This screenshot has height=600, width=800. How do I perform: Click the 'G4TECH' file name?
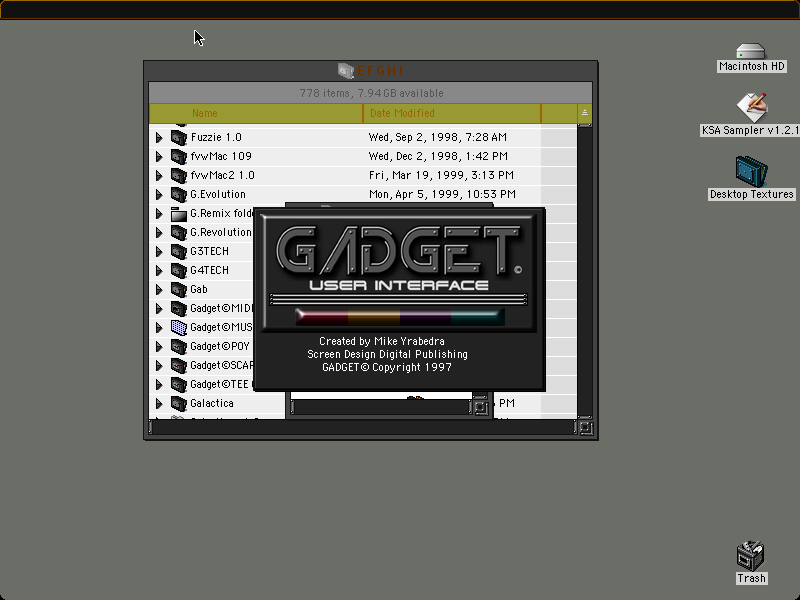(209, 270)
